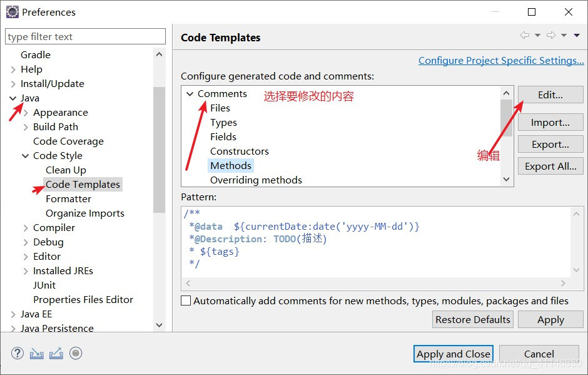
Task: Click template list scroll up arrow
Action: tap(506, 93)
